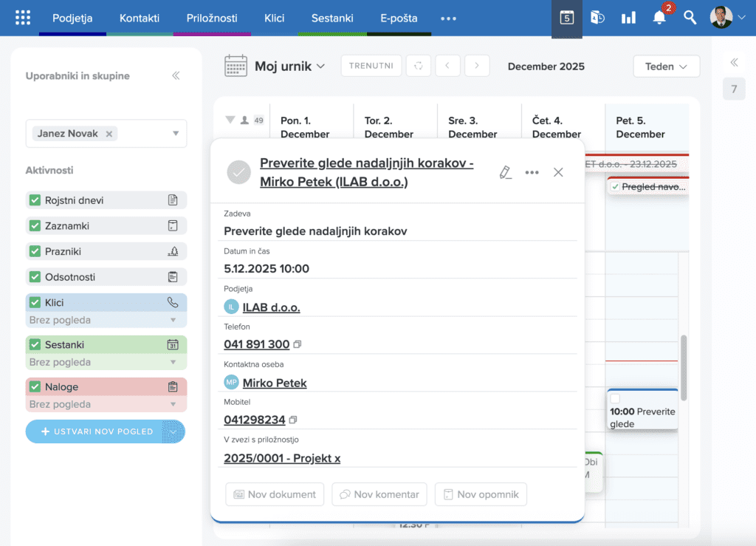Open the reports bar chart icon
The width and height of the screenshot is (756, 546).
(x=628, y=18)
